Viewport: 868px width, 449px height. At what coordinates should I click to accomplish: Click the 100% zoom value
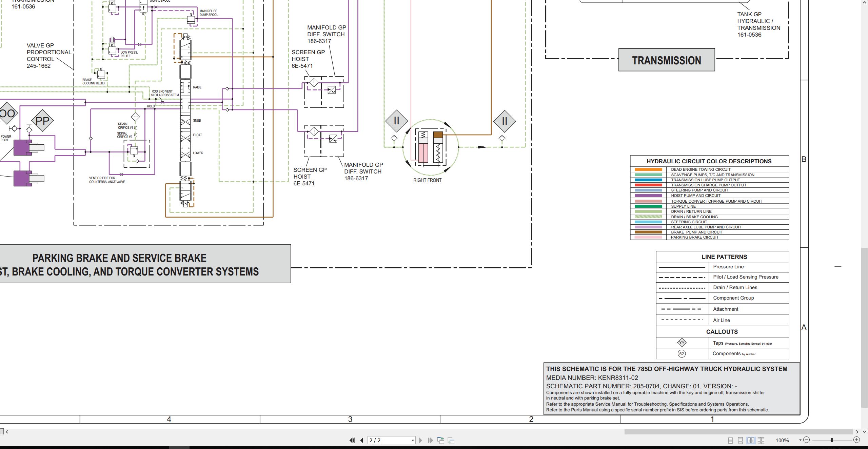(x=782, y=440)
